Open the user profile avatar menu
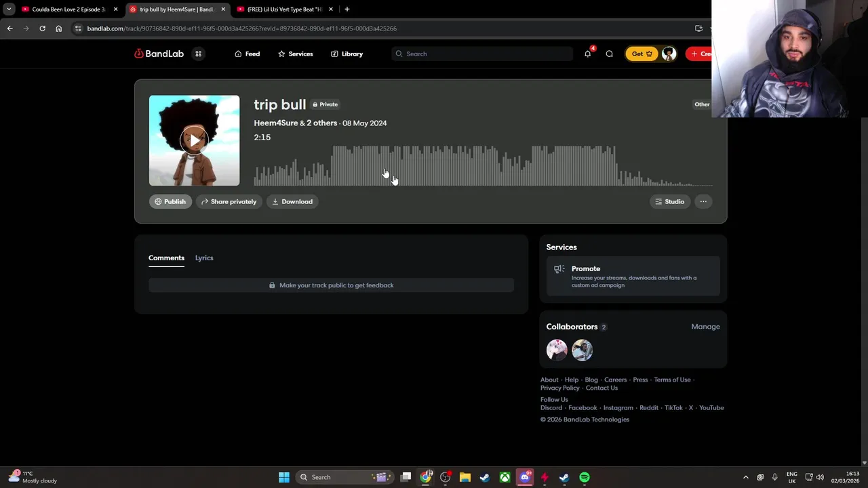The height and width of the screenshot is (488, 868). point(669,54)
